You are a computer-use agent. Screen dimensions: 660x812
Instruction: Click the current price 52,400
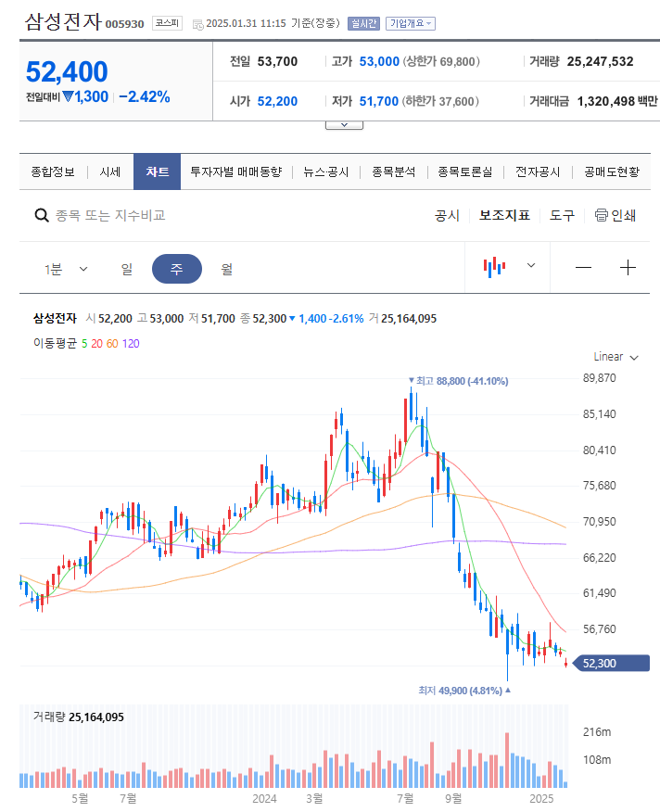67,71
